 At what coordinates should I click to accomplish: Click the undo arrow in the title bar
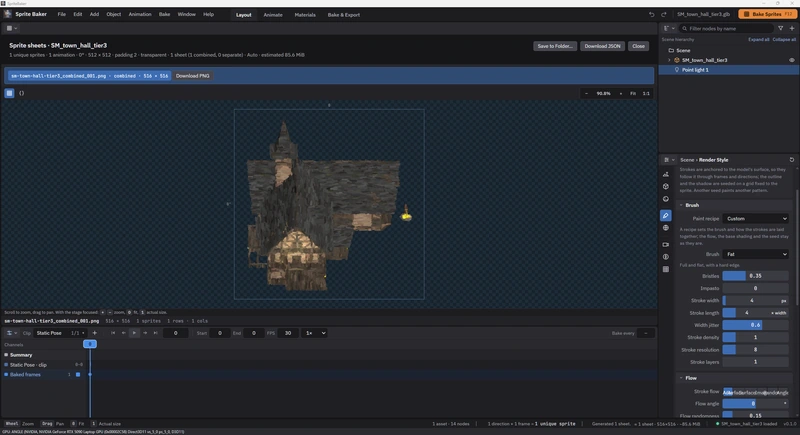coord(652,14)
